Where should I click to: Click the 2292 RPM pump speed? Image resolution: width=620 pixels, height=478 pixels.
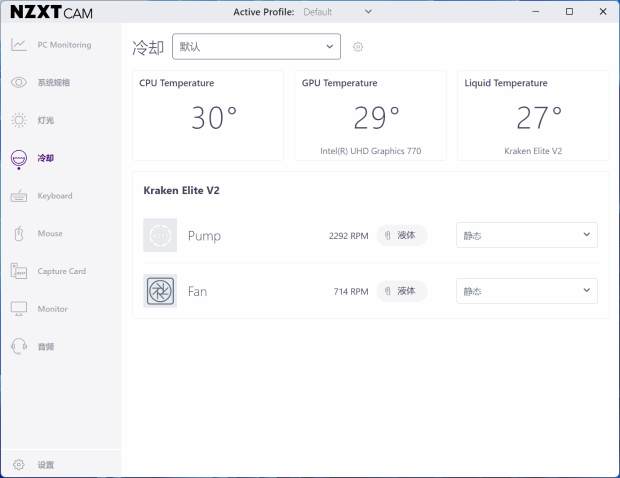click(348, 236)
